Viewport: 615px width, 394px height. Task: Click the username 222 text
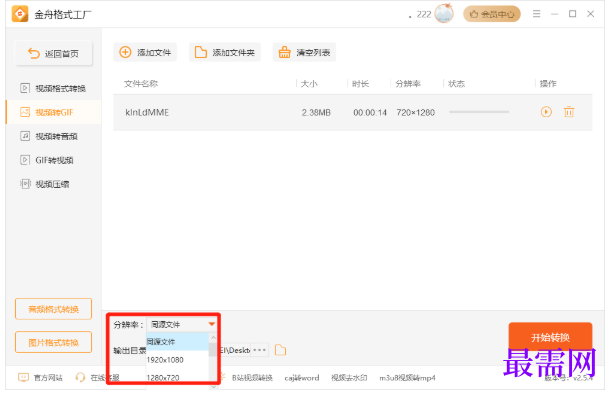click(x=424, y=15)
